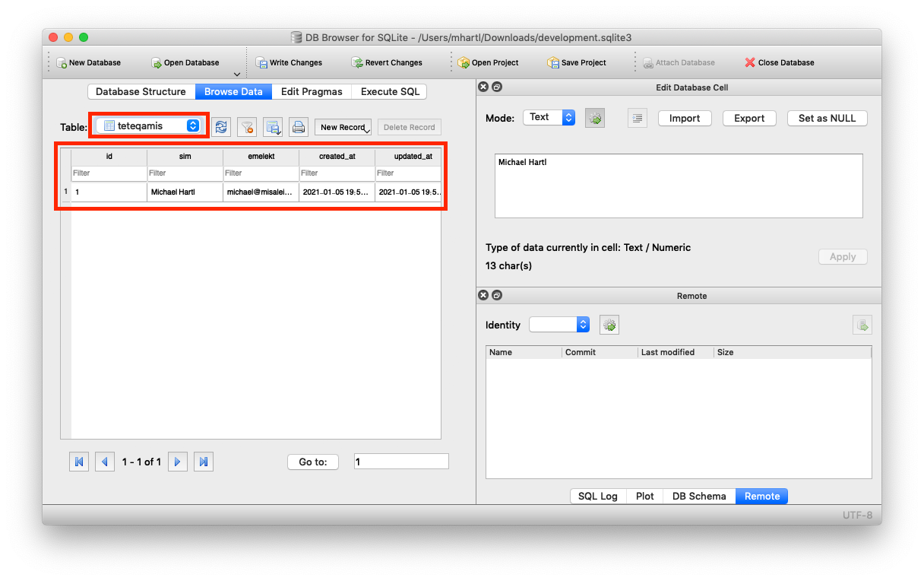The height and width of the screenshot is (581, 924).
Task: Close the Edit Database Cell panel
Action: click(483, 87)
